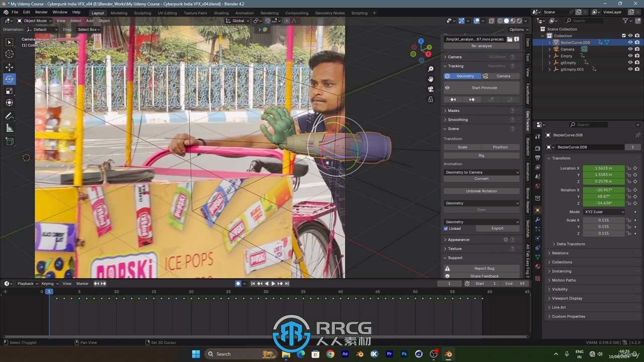Open the Select Box drag dropdown
The width and height of the screenshot is (644, 362).
point(89,30)
